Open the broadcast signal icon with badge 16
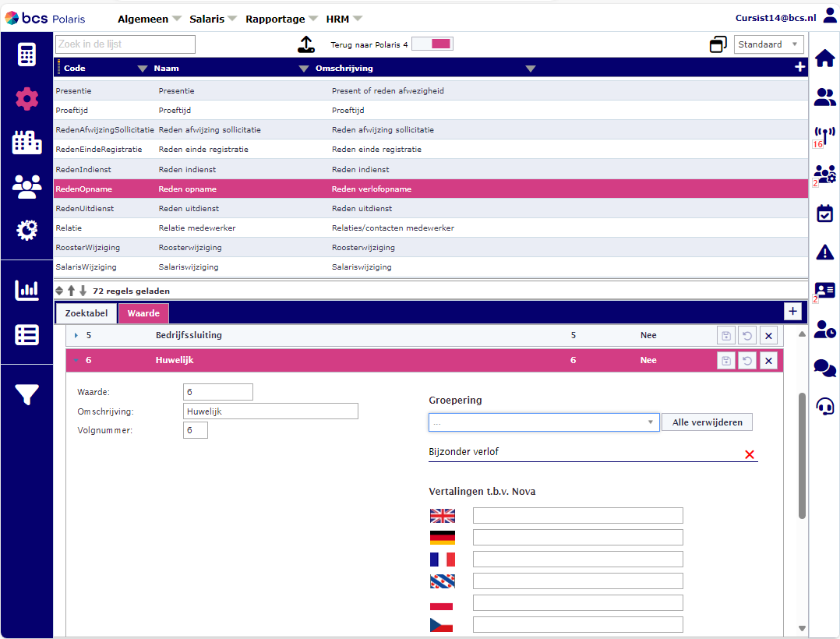This screenshot has width=840, height=639. pos(825,136)
